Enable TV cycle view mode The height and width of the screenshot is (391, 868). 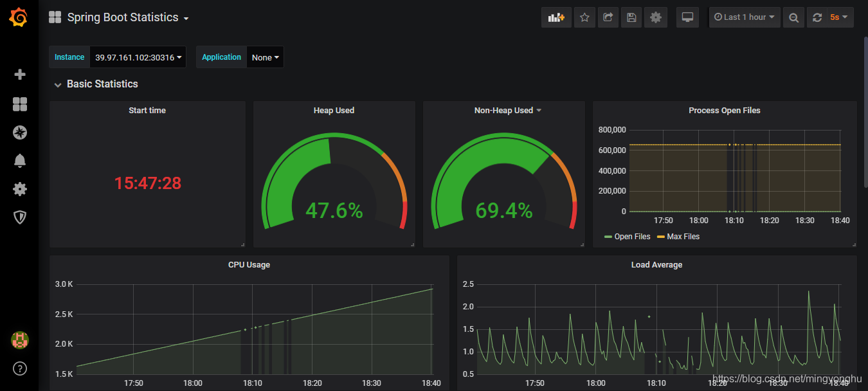pos(687,17)
